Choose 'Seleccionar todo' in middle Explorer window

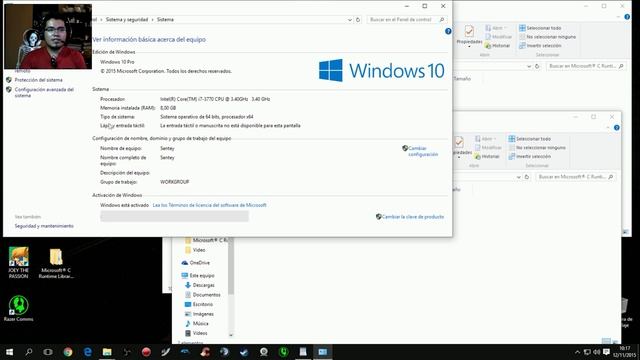(x=529, y=139)
